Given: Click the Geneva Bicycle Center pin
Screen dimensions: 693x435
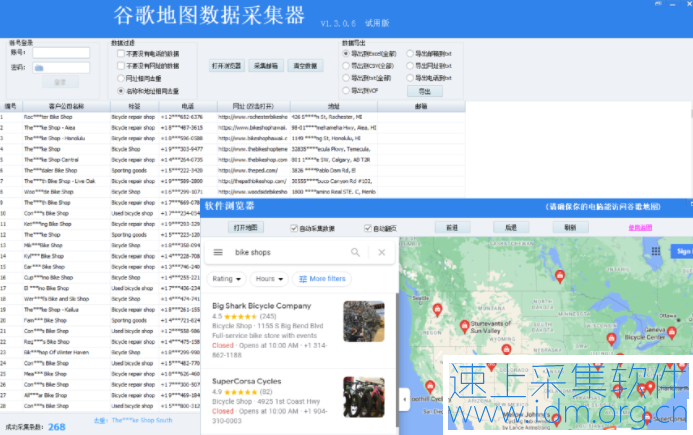Looking at the screenshot, I should [x=671, y=332].
